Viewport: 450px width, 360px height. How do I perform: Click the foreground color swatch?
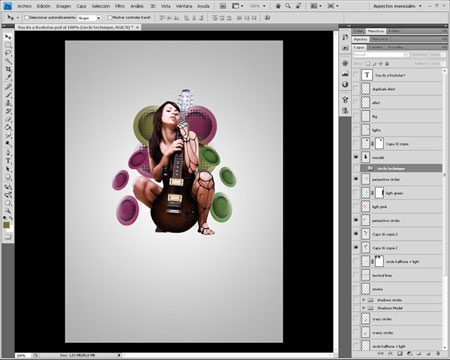pyautogui.click(x=6, y=225)
